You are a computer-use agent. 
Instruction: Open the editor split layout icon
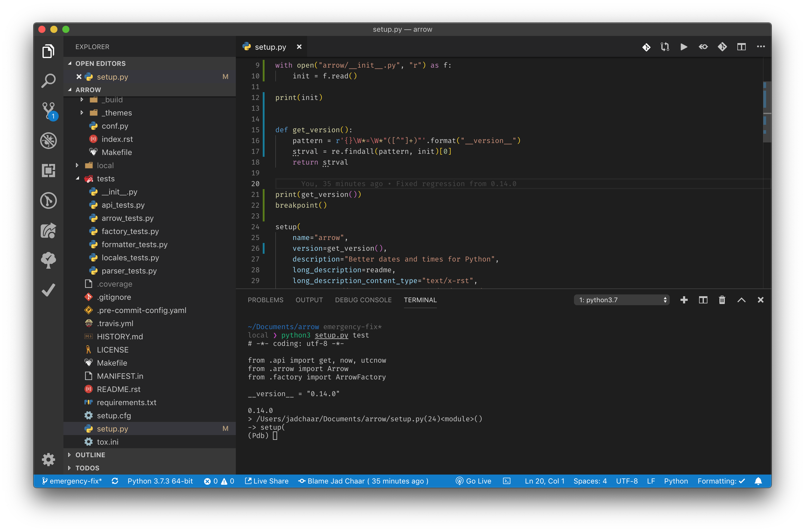pos(742,47)
